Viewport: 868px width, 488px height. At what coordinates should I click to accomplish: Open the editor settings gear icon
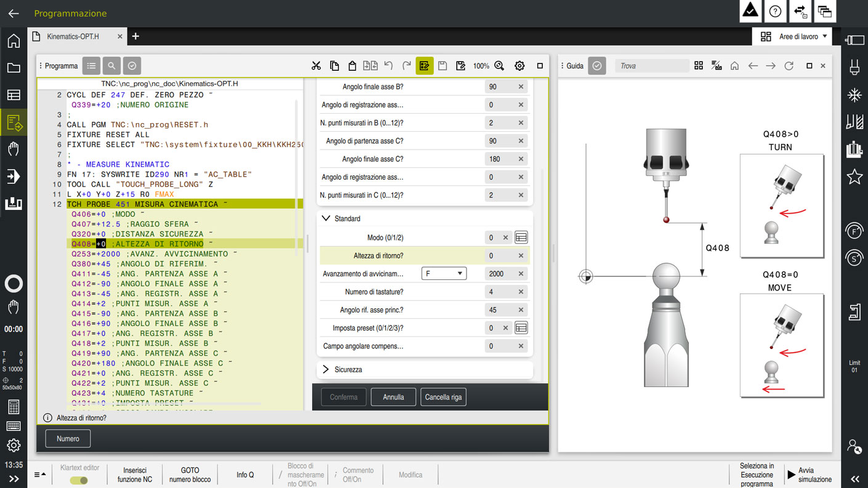point(520,66)
